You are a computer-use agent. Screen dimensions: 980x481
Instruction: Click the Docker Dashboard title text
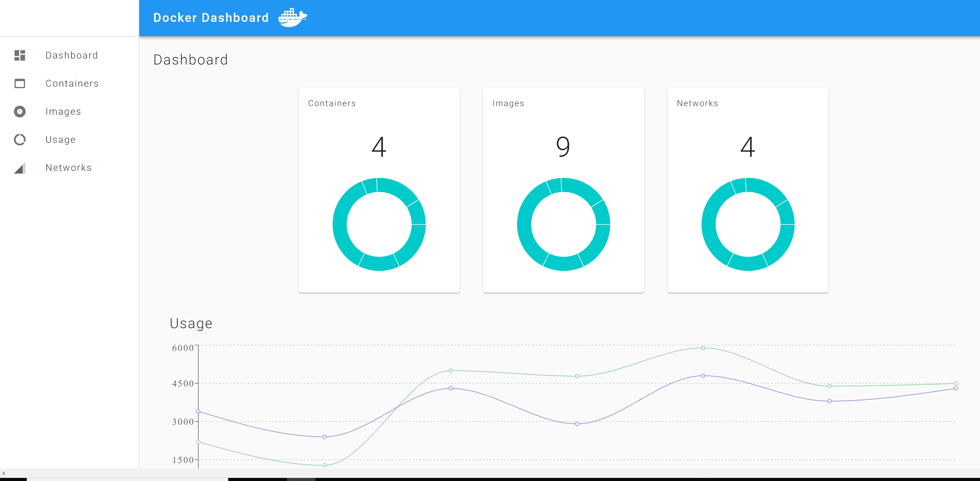[x=211, y=17]
